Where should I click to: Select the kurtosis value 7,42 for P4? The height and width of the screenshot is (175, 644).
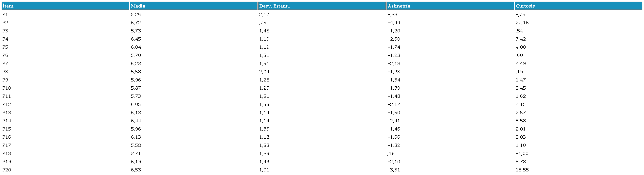pyautogui.click(x=521, y=39)
